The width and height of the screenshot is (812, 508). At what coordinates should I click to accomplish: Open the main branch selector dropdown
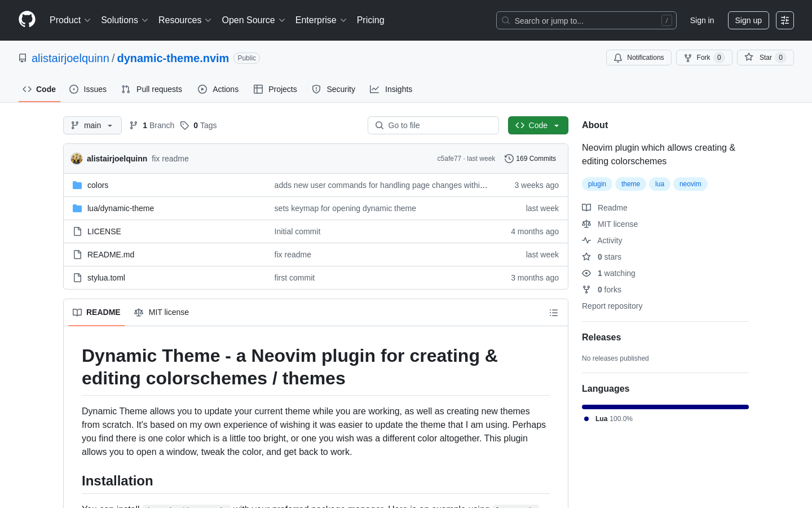[x=92, y=125]
